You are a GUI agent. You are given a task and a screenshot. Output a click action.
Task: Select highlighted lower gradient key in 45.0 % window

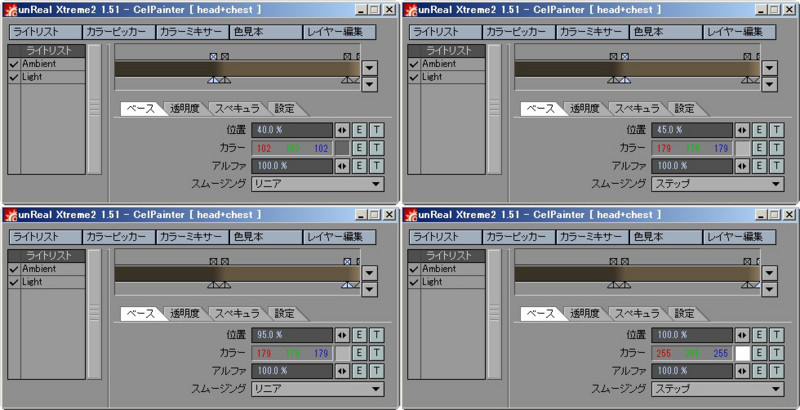coord(625,80)
